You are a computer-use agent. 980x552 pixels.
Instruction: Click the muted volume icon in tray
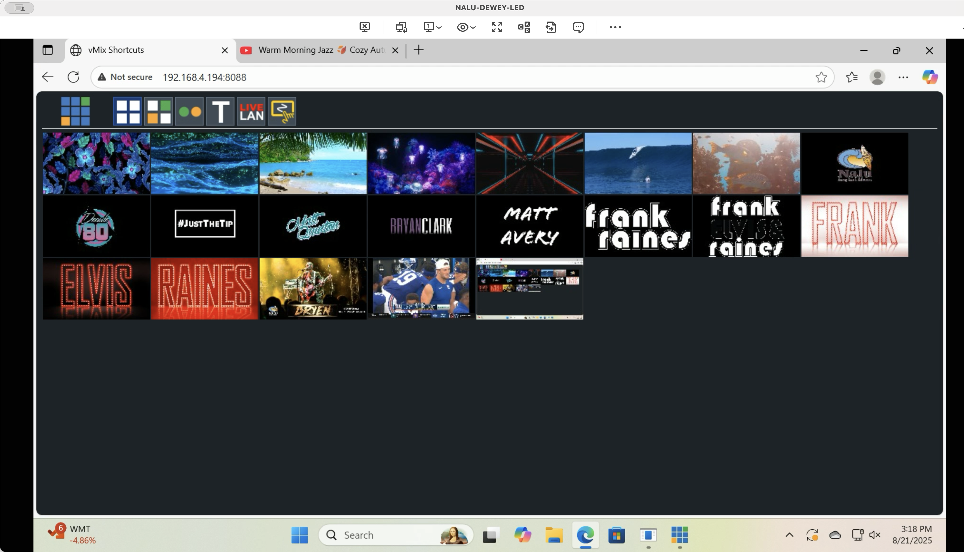click(875, 535)
